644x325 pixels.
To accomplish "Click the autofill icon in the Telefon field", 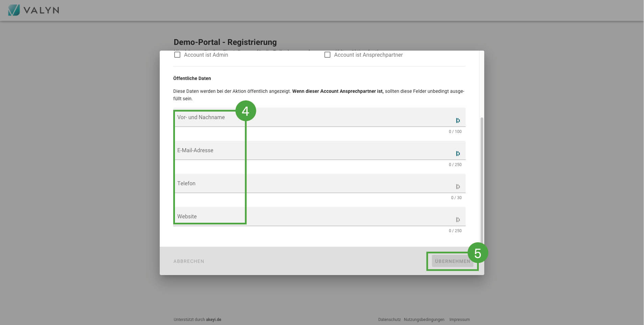I will (x=458, y=187).
